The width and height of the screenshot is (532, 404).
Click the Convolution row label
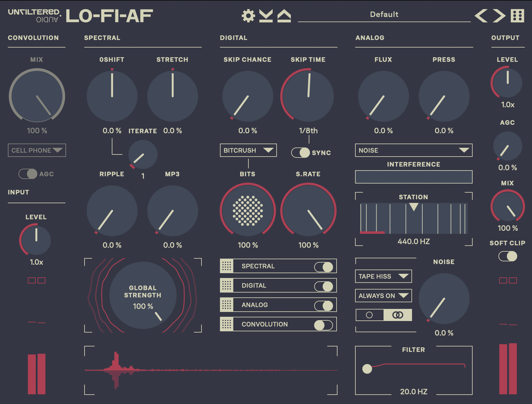pyautogui.click(x=265, y=324)
